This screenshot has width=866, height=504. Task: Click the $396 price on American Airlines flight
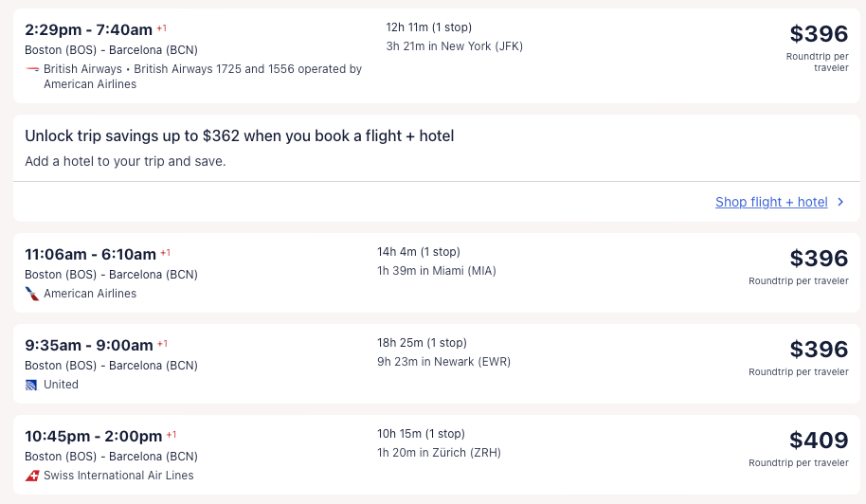pos(819,259)
